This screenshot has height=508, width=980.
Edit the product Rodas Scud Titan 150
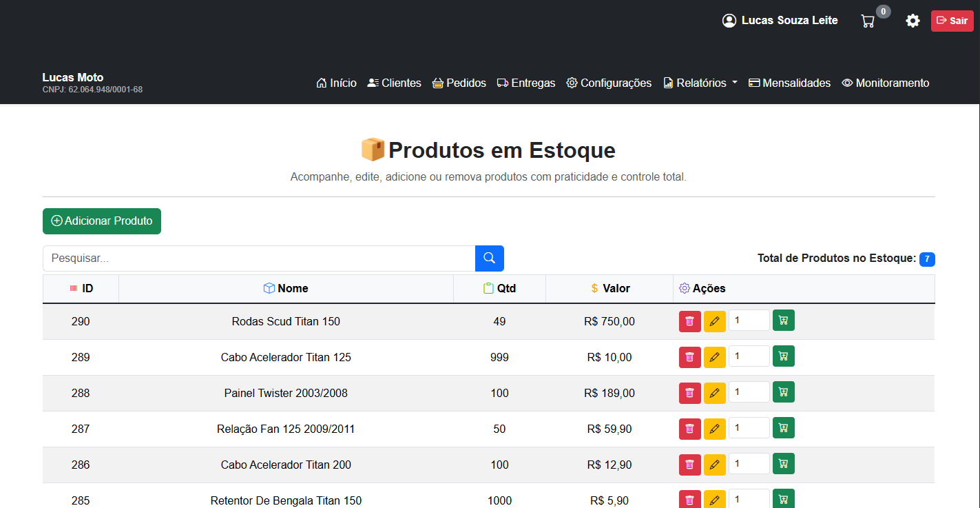click(x=714, y=321)
